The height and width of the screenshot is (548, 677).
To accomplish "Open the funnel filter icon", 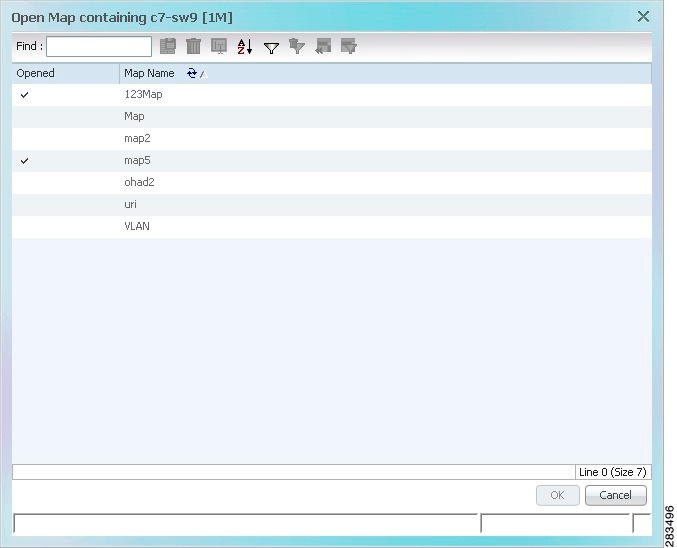I will tap(271, 48).
